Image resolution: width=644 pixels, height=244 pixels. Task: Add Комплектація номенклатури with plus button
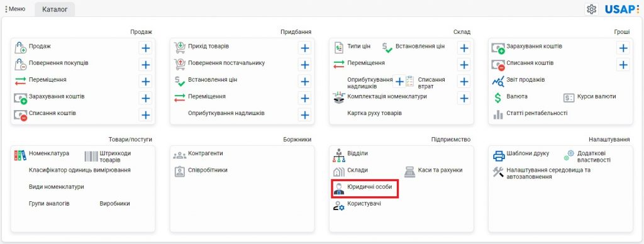[464, 98]
